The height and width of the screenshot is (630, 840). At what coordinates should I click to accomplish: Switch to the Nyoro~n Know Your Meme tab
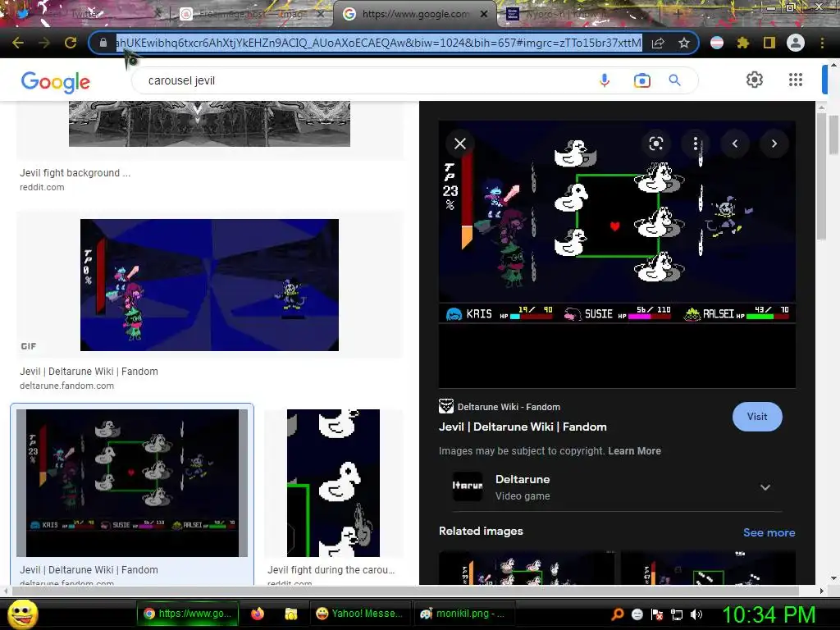(x=578, y=14)
